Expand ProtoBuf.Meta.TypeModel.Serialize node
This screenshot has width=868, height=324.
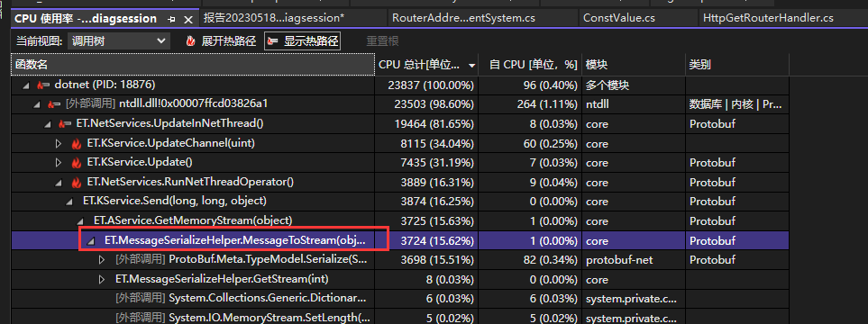coord(102,260)
